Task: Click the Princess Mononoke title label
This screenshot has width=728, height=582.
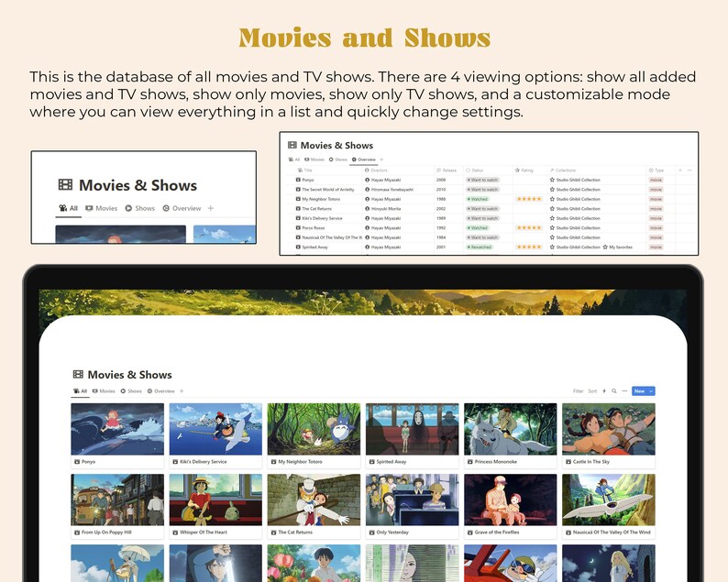Action: click(x=495, y=462)
